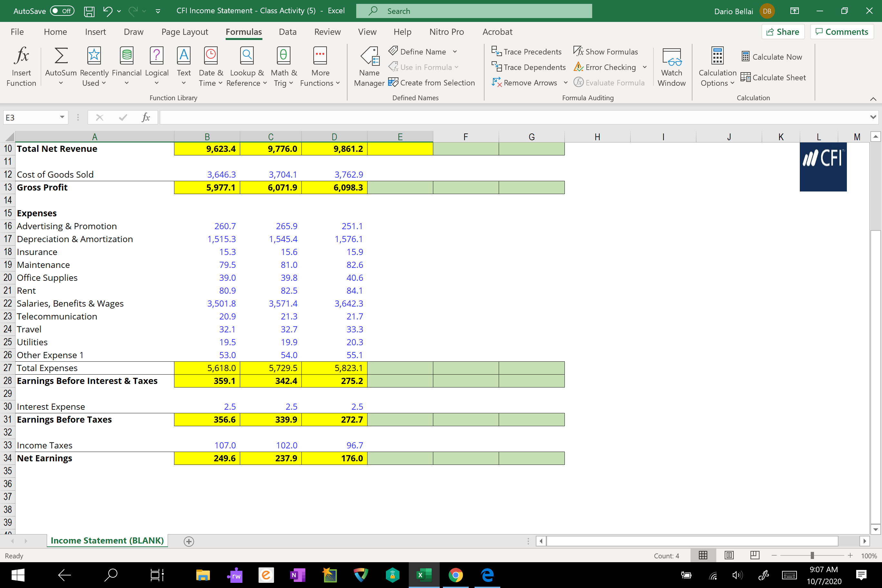Open the Action Center notifications
The height and width of the screenshot is (588, 882).
(861, 575)
